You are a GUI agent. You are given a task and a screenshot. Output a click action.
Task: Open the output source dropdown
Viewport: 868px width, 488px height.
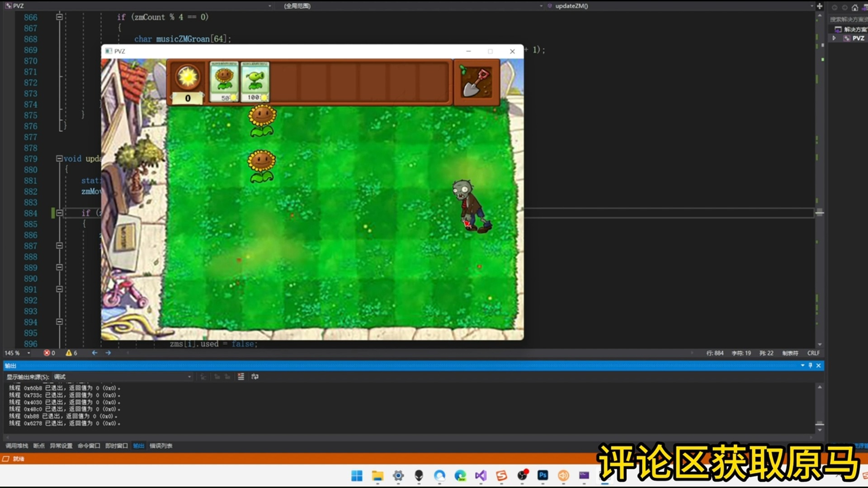click(x=189, y=377)
